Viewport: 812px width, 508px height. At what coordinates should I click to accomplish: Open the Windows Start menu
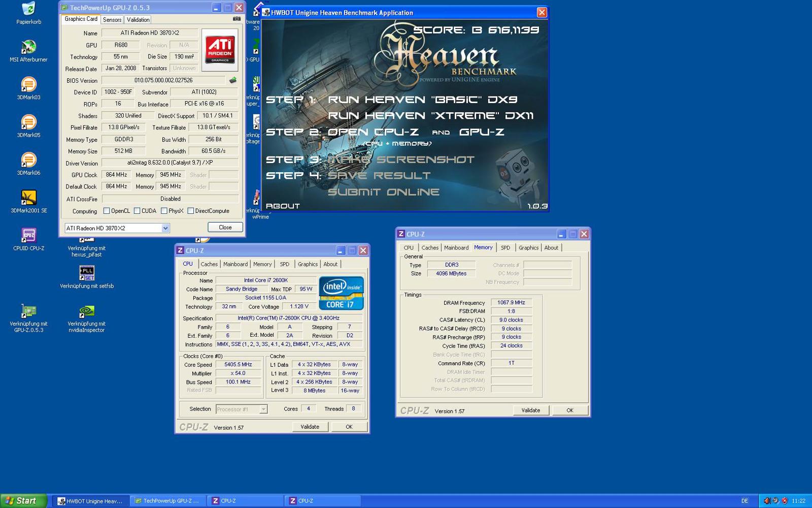[x=23, y=500]
